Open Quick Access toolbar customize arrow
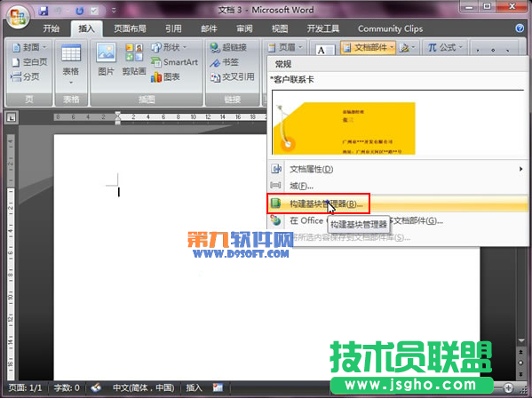The image size is (532, 399). pyautogui.click(x=114, y=11)
